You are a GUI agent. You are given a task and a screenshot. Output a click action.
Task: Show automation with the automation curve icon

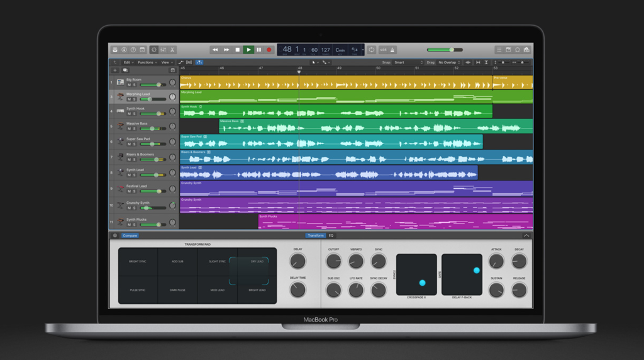point(180,62)
